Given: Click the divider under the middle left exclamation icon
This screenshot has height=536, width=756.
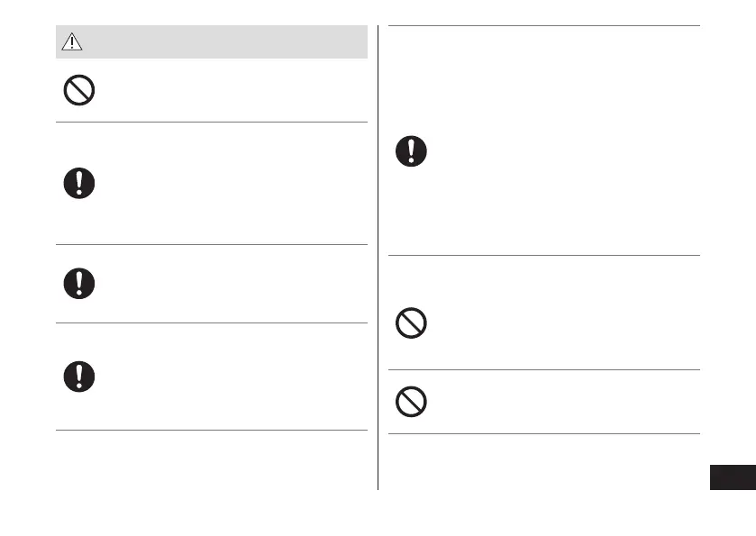Looking at the screenshot, I should pos(212,323).
